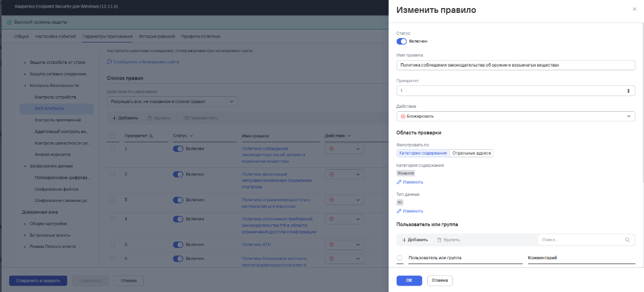Click Переместить icon in rules toolbar
This screenshot has width=644, height=292.
click(186, 118)
